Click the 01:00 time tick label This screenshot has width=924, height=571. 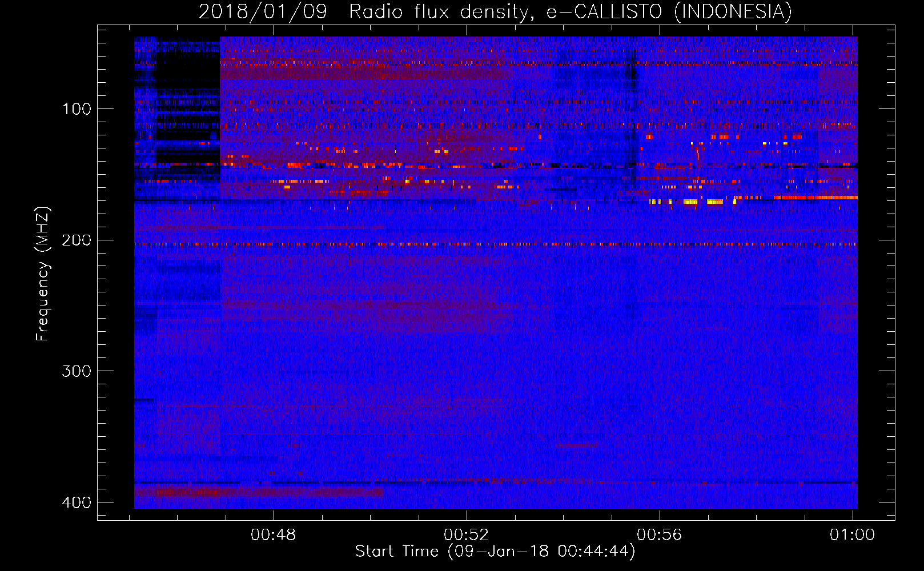click(852, 534)
